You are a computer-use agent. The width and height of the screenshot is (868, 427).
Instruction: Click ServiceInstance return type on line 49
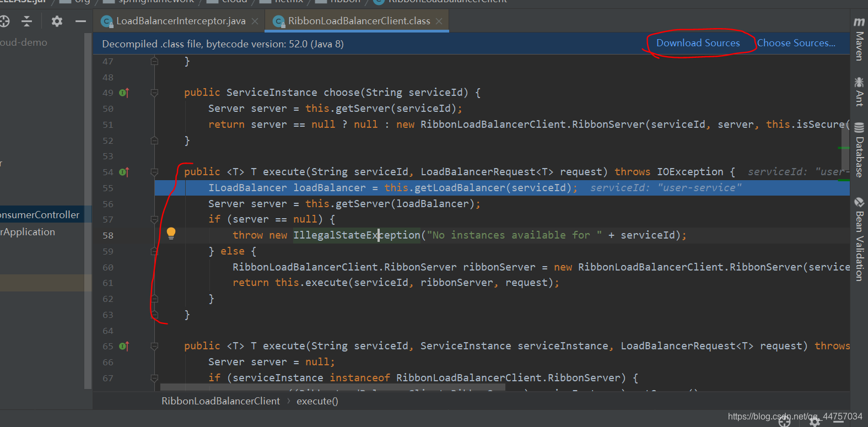coord(272,93)
